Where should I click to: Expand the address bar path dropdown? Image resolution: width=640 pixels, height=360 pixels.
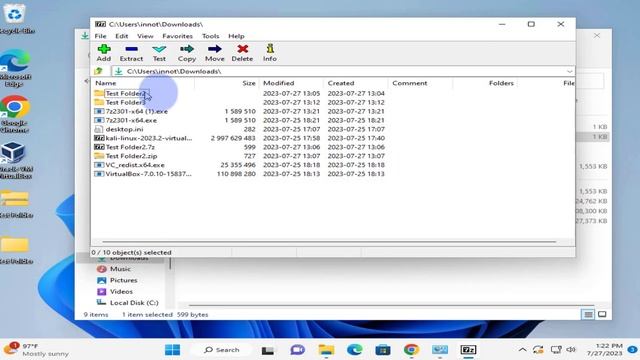point(569,71)
